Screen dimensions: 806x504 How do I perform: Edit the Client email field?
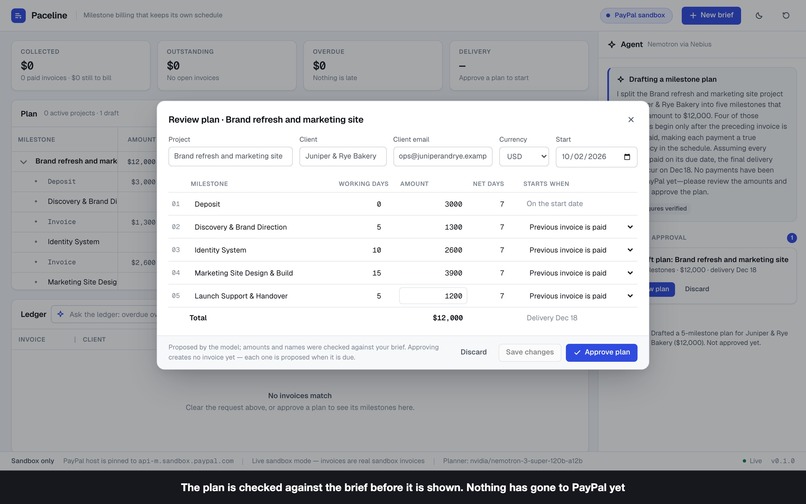pos(443,156)
